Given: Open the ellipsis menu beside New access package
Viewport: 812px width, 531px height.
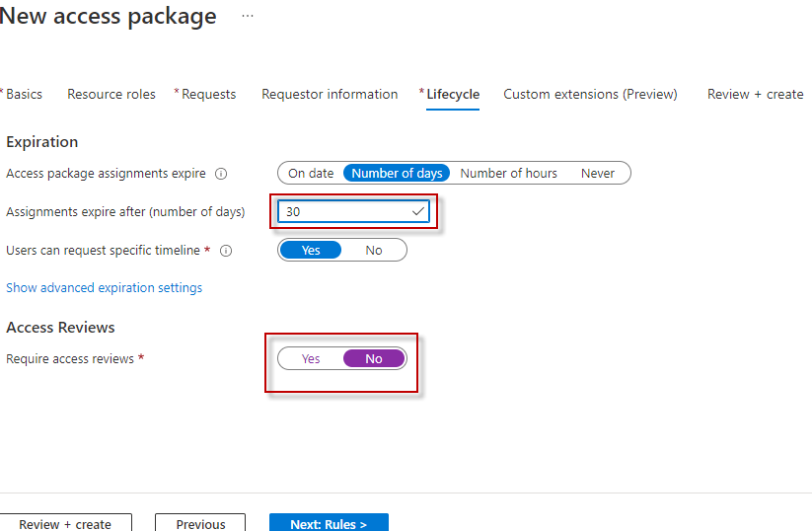Looking at the screenshot, I should tap(247, 17).
